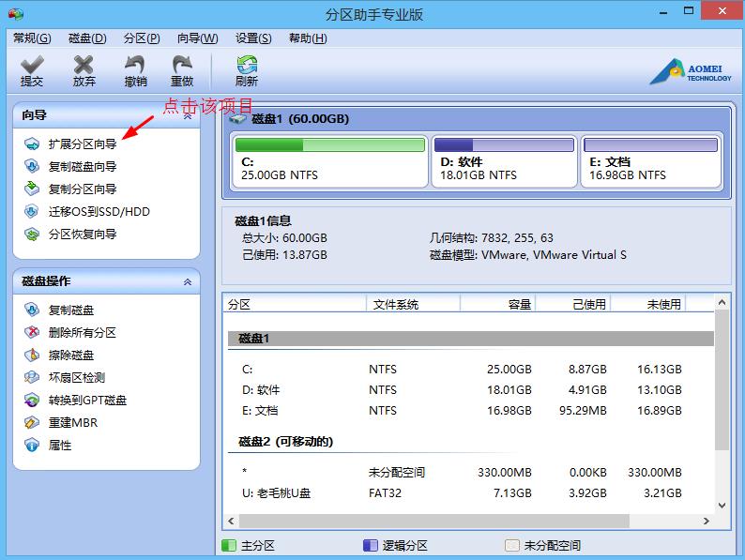This screenshot has width=745, height=560.
Task: Click the 撤销 (undo) toolbar icon
Action: tap(135, 70)
